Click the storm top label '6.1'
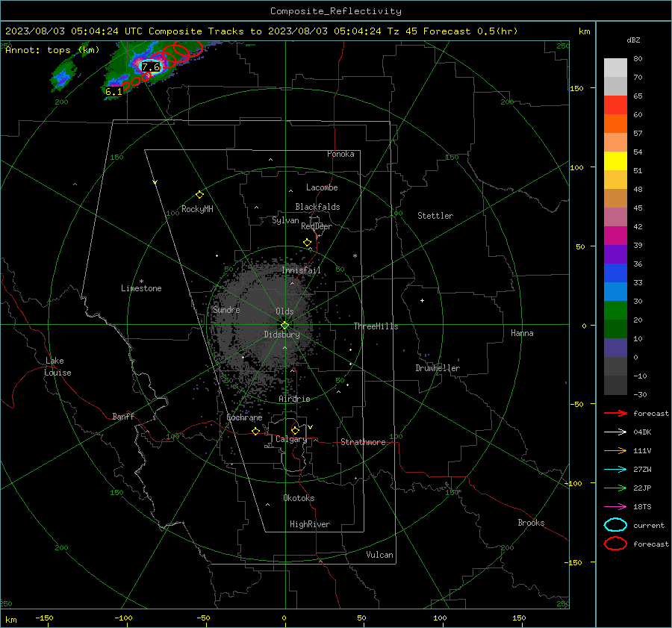The width and height of the screenshot is (672, 628). click(x=113, y=91)
